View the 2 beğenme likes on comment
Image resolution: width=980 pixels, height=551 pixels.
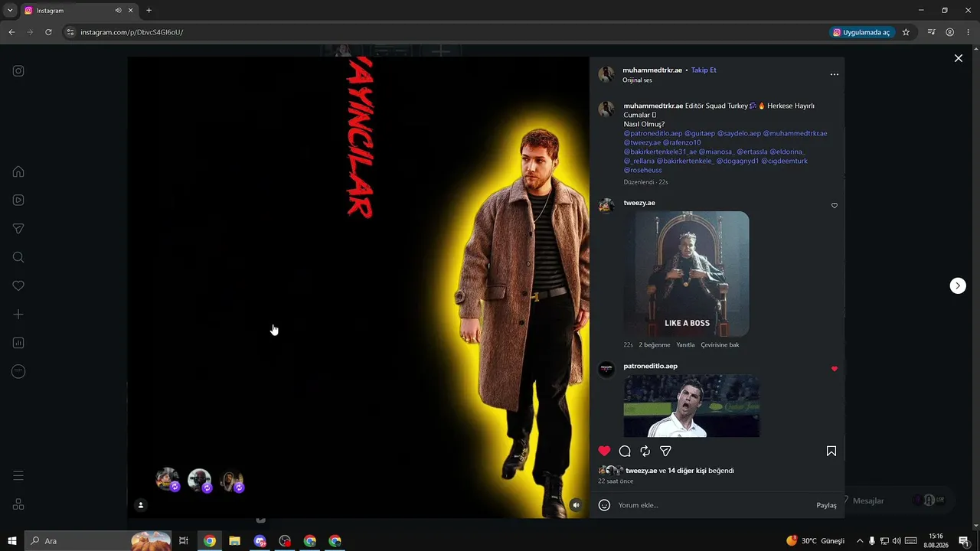tap(655, 345)
